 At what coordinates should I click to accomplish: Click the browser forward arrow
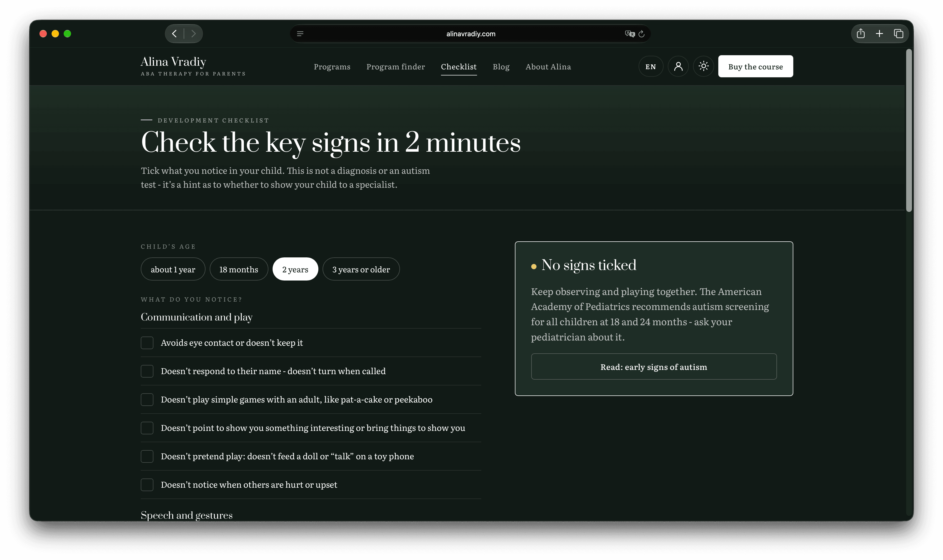coord(193,34)
